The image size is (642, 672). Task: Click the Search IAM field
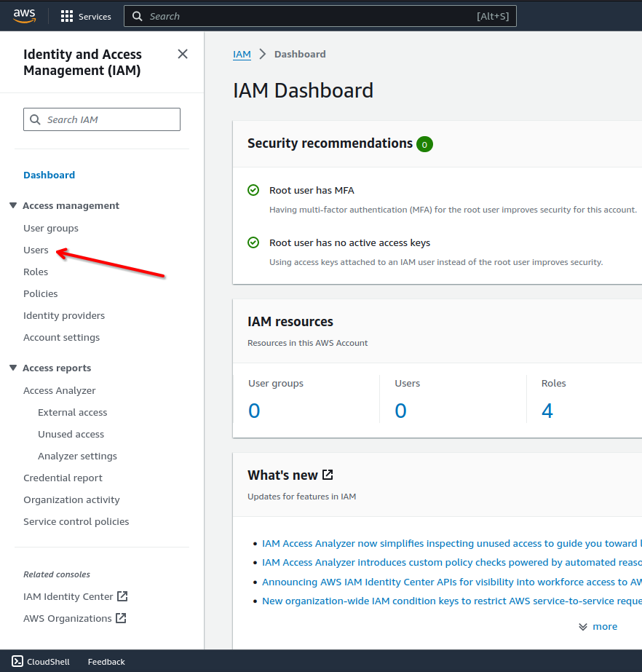tap(102, 119)
